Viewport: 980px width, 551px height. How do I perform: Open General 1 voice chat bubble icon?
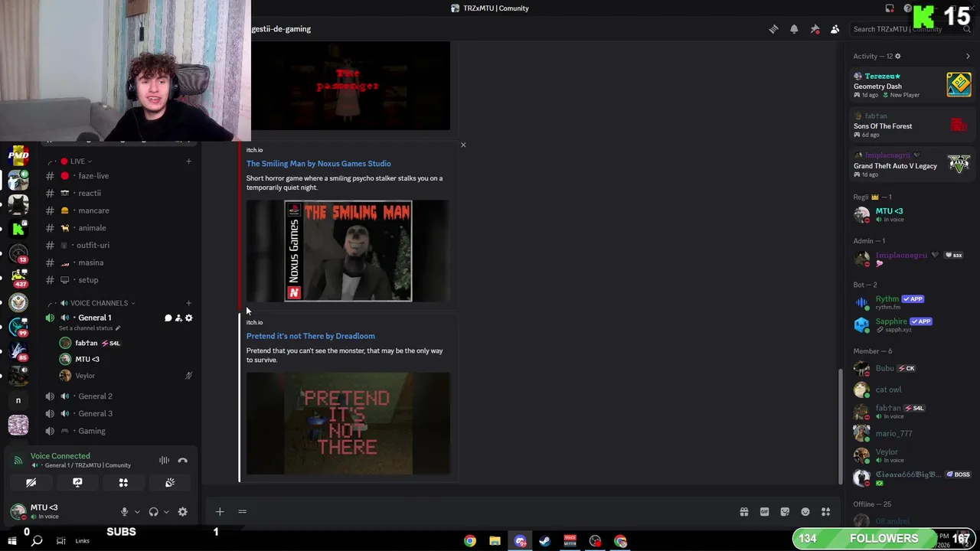(168, 318)
